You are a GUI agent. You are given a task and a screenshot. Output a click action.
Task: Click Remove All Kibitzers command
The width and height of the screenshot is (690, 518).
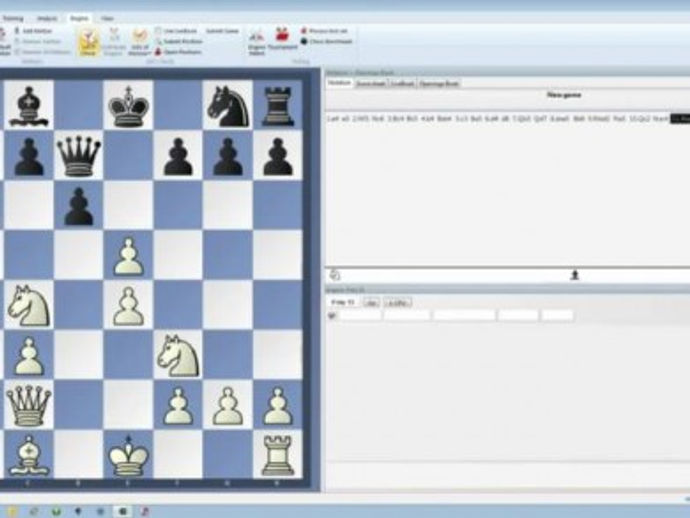(x=42, y=52)
